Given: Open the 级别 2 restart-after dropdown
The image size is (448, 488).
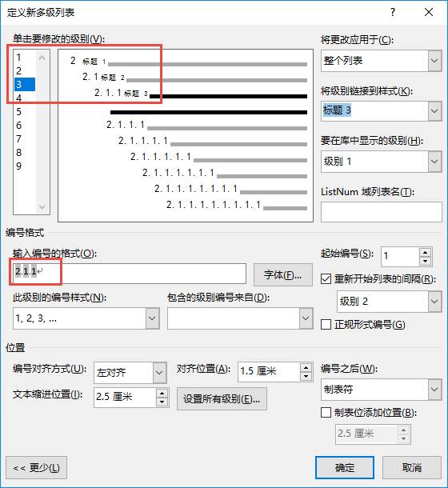Looking at the screenshot, I should tap(434, 302).
